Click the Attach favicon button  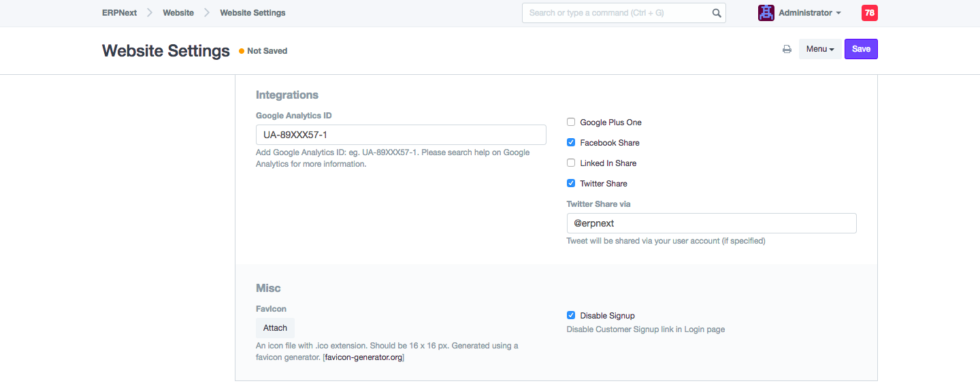275,328
